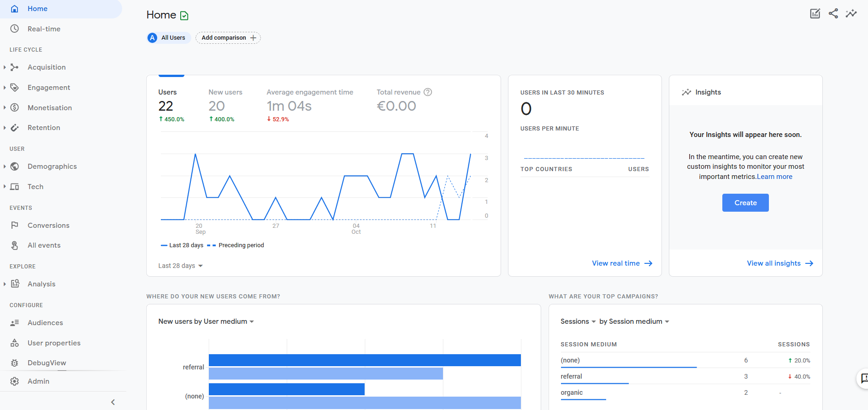Select the Real-time menu item
Screen dimensions: 868x410
pyautogui.click(x=44, y=29)
